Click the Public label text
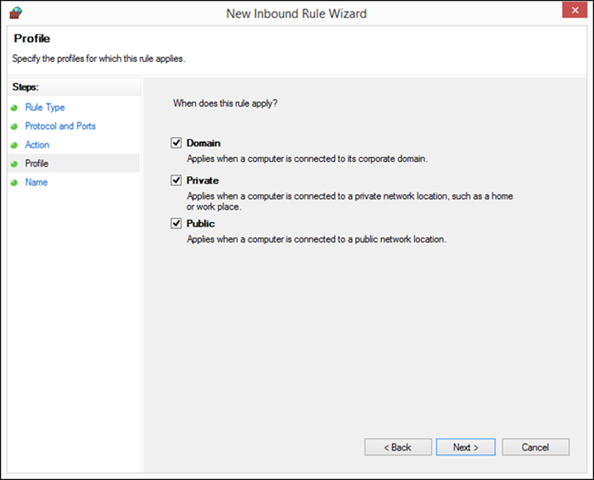Image resolution: width=594 pixels, height=480 pixels. (x=200, y=224)
